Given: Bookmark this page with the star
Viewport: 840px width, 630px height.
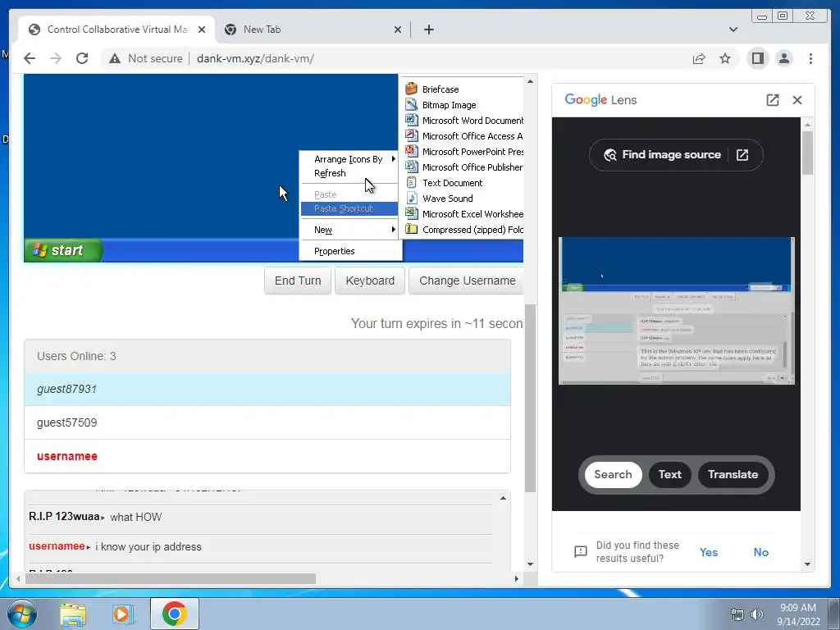Looking at the screenshot, I should 725,58.
